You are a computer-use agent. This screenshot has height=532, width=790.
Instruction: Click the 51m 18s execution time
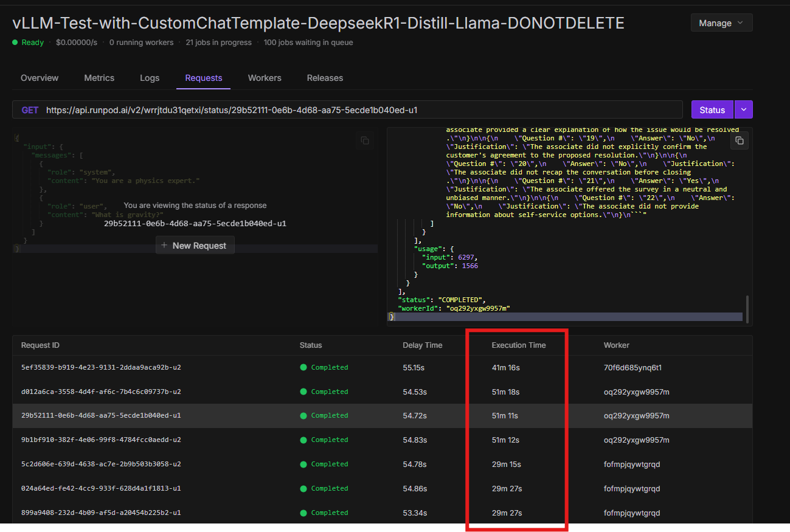(506, 392)
